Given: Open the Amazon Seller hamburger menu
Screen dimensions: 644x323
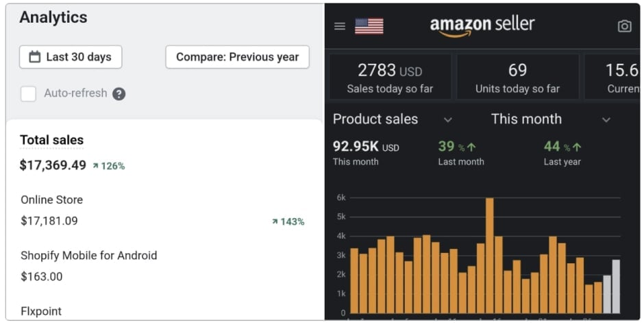Looking at the screenshot, I should point(340,26).
